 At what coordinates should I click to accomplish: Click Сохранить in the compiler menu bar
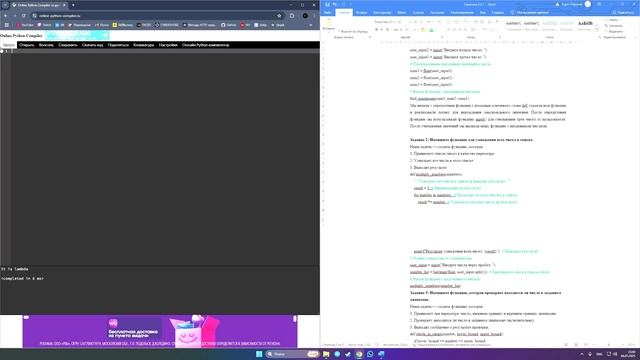pyautogui.click(x=68, y=45)
